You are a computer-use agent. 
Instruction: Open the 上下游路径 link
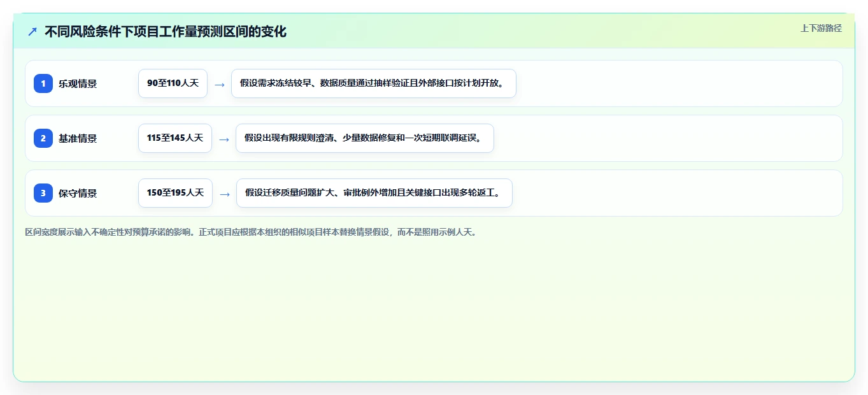(821, 28)
